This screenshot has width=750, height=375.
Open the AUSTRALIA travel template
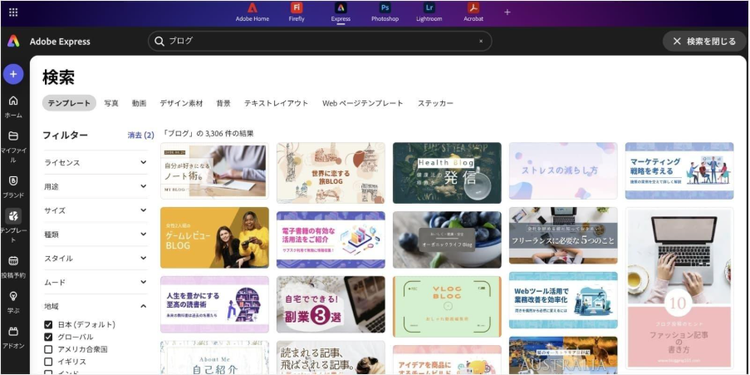(x=563, y=355)
